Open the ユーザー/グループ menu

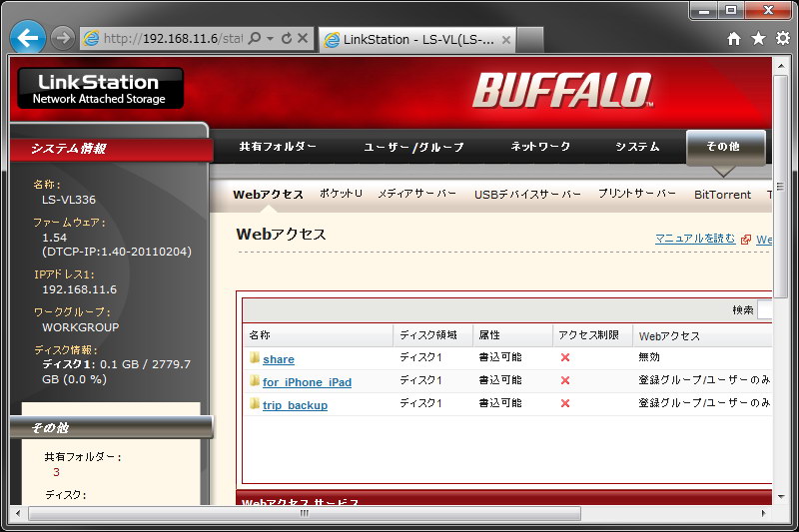coord(413,147)
